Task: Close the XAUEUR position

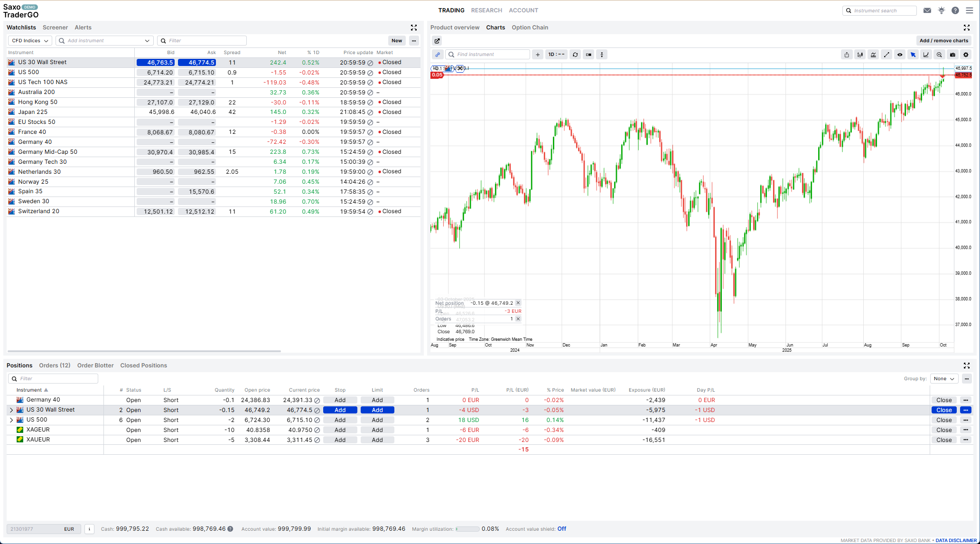Action: (x=943, y=440)
